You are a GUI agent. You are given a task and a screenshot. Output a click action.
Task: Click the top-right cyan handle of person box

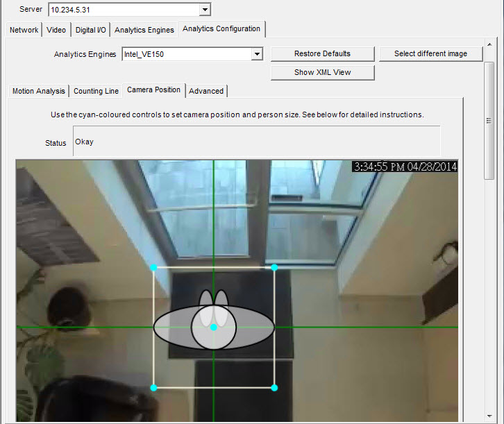pos(274,268)
